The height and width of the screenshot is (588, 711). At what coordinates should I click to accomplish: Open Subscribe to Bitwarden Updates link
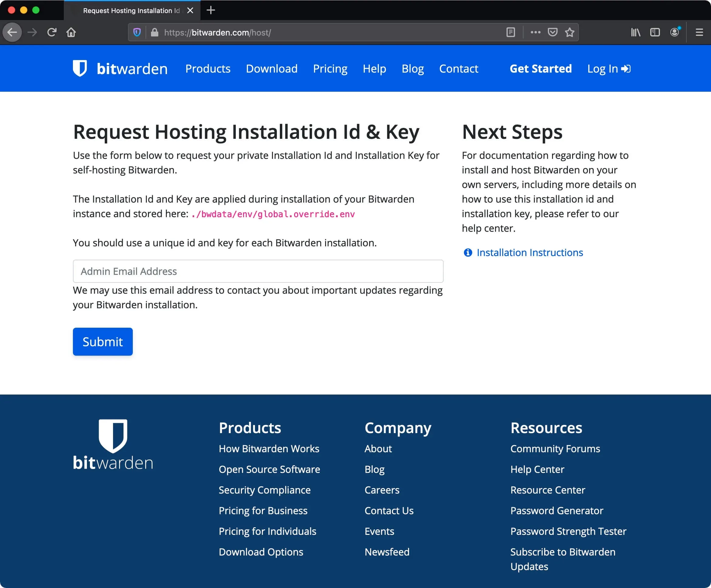pos(563,559)
